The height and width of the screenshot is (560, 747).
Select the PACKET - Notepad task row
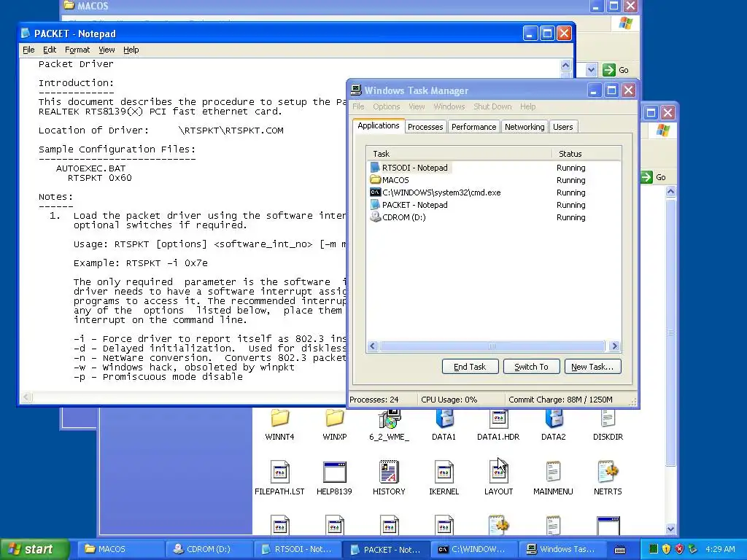[x=494, y=205]
